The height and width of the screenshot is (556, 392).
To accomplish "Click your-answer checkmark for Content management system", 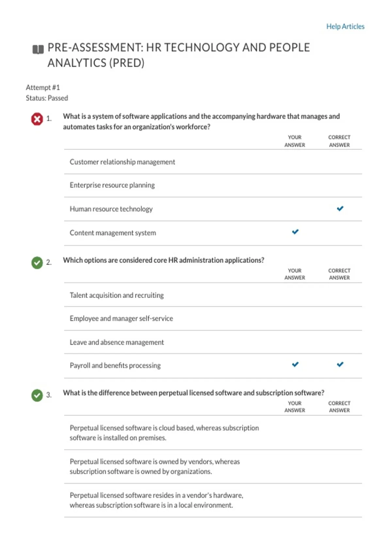I will click(295, 232).
